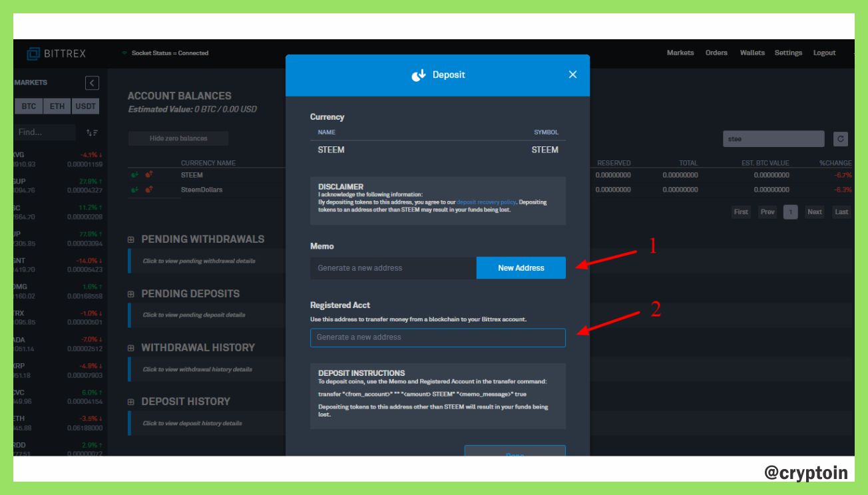Switch to the USDT markets tab
The height and width of the screenshot is (495, 868).
tap(85, 106)
